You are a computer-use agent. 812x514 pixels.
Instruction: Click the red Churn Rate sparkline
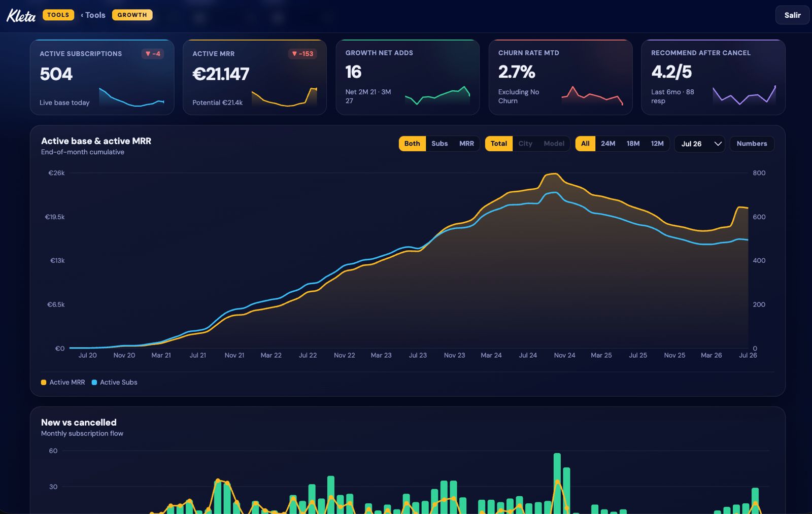592,95
